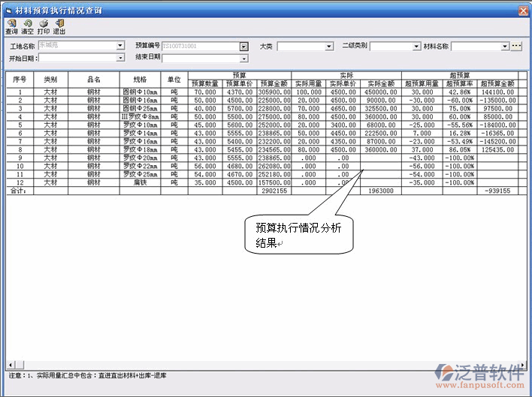Open the 二级类别 dropdown
The width and height of the screenshot is (532, 397).
[417, 47]
